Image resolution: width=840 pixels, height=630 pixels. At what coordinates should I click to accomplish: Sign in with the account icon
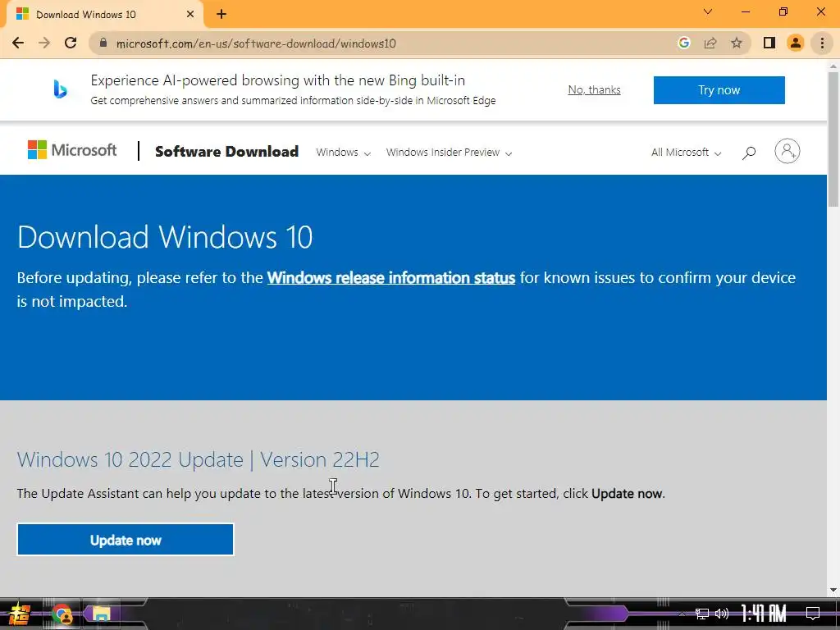787,151
